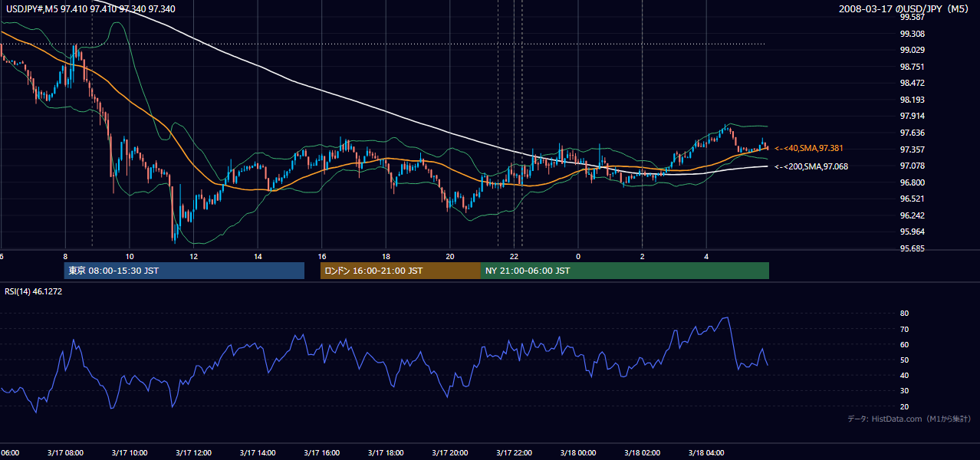Click the HistData.com data source credit

[x=909, y=419]
